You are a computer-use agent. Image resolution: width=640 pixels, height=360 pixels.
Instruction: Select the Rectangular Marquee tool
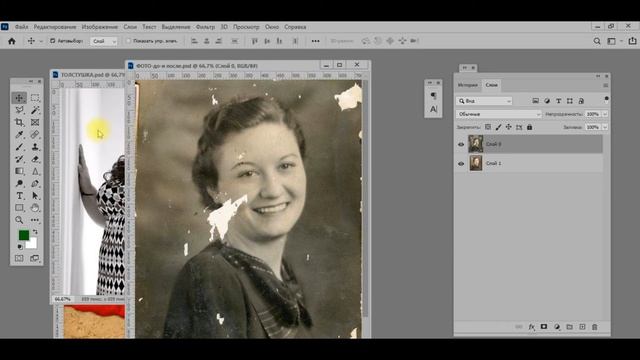pyautogui.click(x=35, y=98)
